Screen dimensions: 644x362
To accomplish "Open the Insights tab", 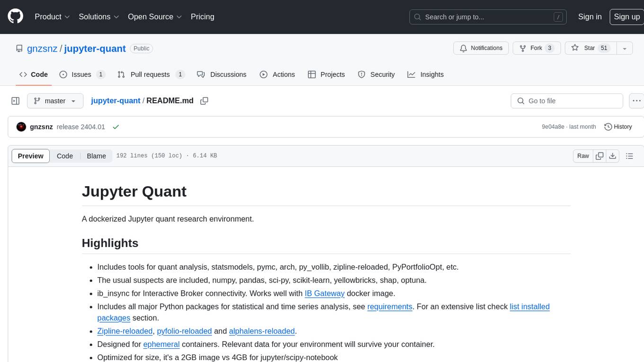I will click(426, 74).
